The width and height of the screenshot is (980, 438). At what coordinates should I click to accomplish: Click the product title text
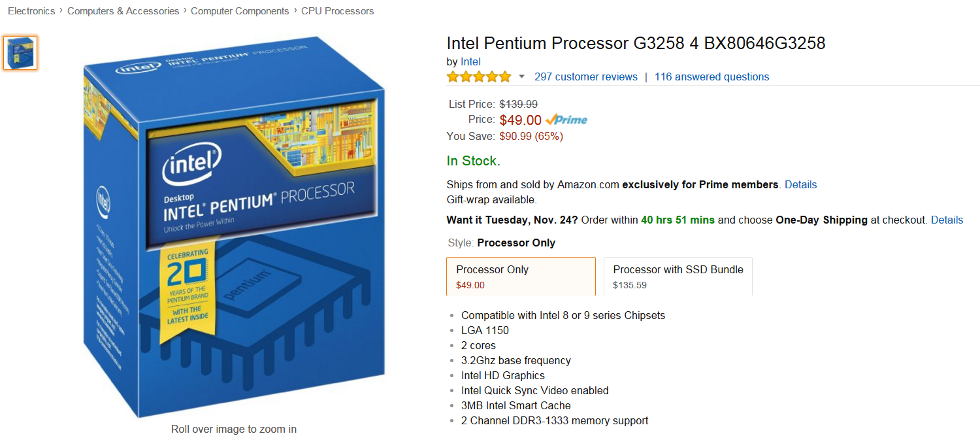click(636, 43)
